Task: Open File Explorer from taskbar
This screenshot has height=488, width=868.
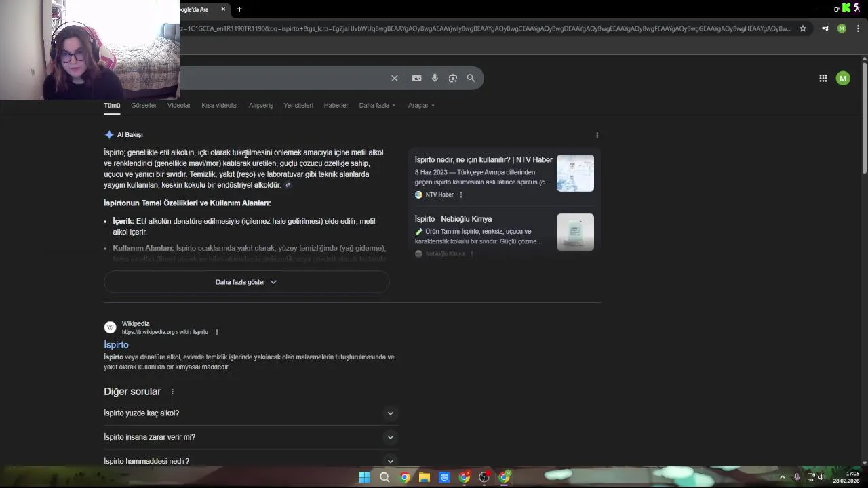Action: click(425, 477)
